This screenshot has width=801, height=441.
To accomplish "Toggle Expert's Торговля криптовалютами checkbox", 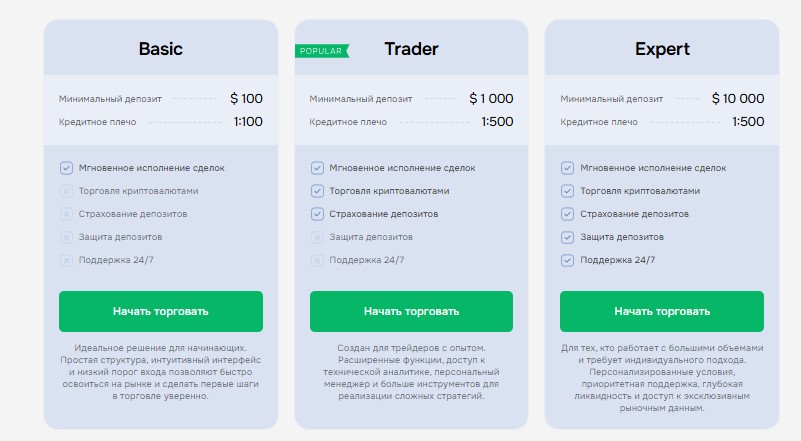I will pyautogui.click(x=567, y=191).
